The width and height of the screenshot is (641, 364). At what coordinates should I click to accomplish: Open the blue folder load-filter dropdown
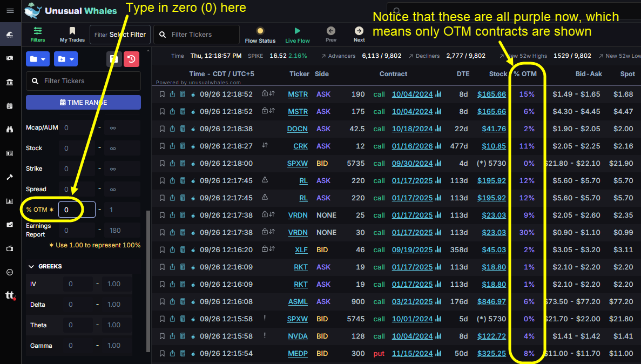(x=38, y=59)
